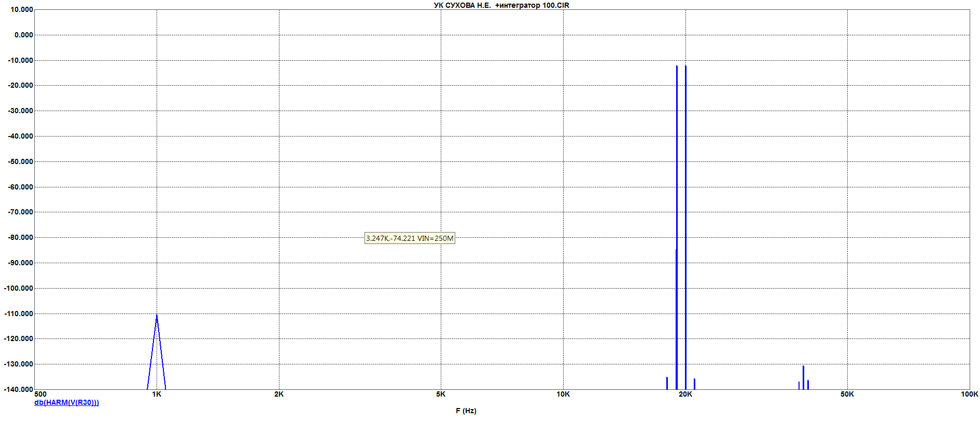
Task: Click the F (Hz) horizontal axis title
Action: 466,411
